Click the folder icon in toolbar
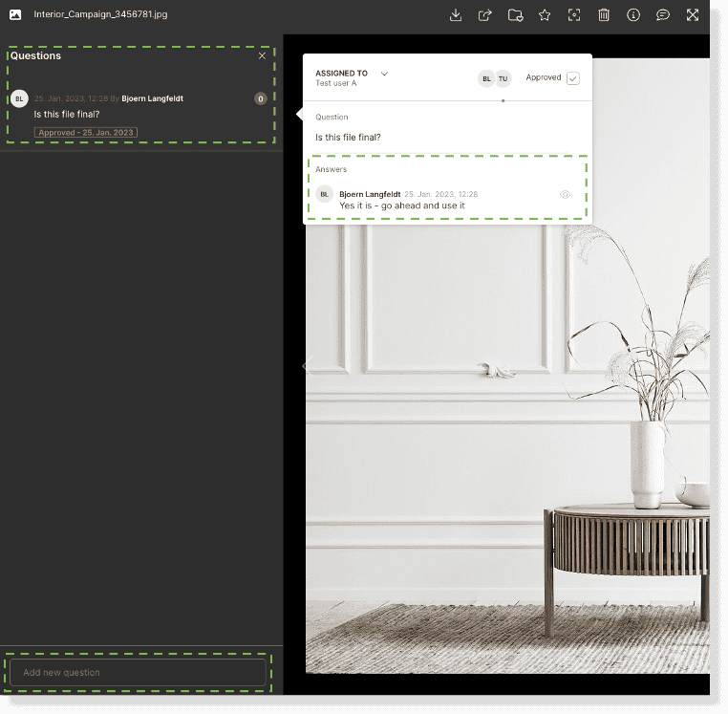Image resolution: width=728 pixels, height=714 pixels. (515, 15)
